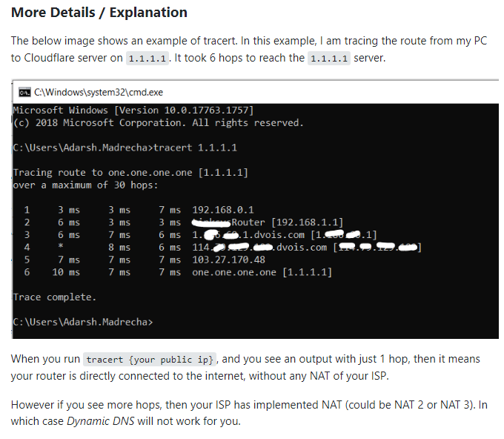Click the paragraph starting 'The below image shows'
Image resolution: width=504 pixels, height=439 pixels.
click(249, 50)
